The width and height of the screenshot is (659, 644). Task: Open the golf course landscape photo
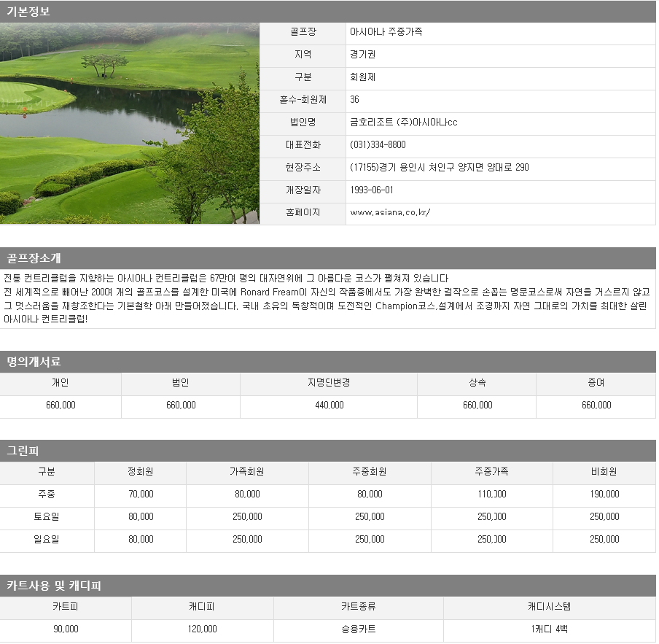click(130, 123)
